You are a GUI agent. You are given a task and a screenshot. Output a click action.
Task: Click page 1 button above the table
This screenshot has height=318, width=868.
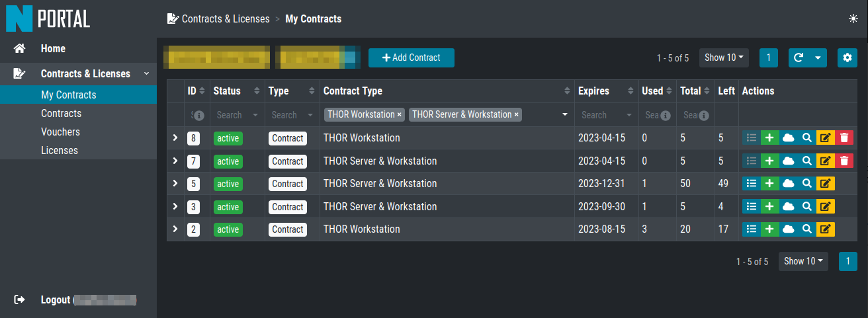768,58
